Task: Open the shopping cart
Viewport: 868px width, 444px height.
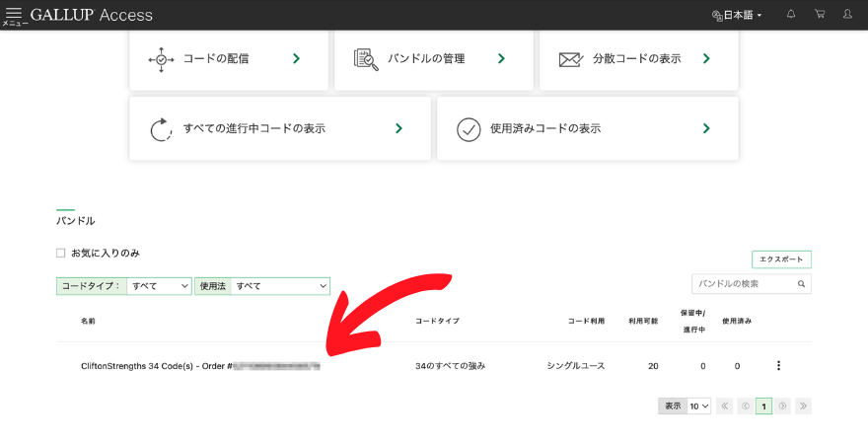Action: pyautogui.click(x=820, y=14)
